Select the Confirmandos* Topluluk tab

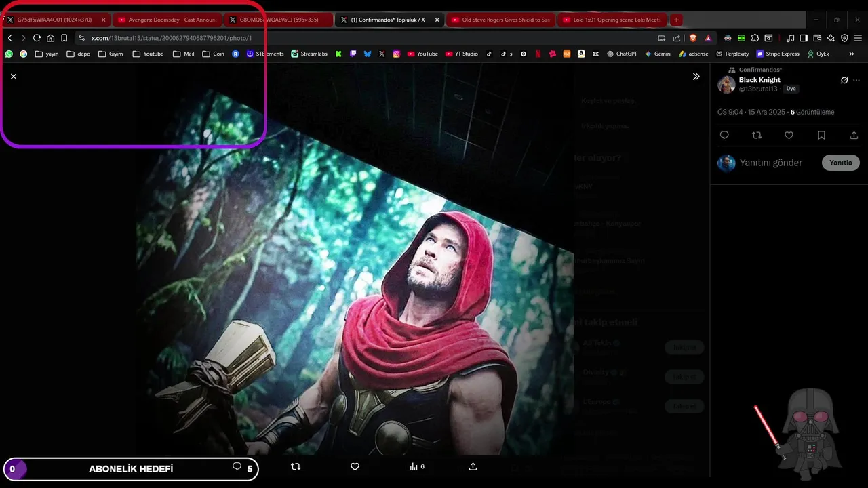pos(388,20)
